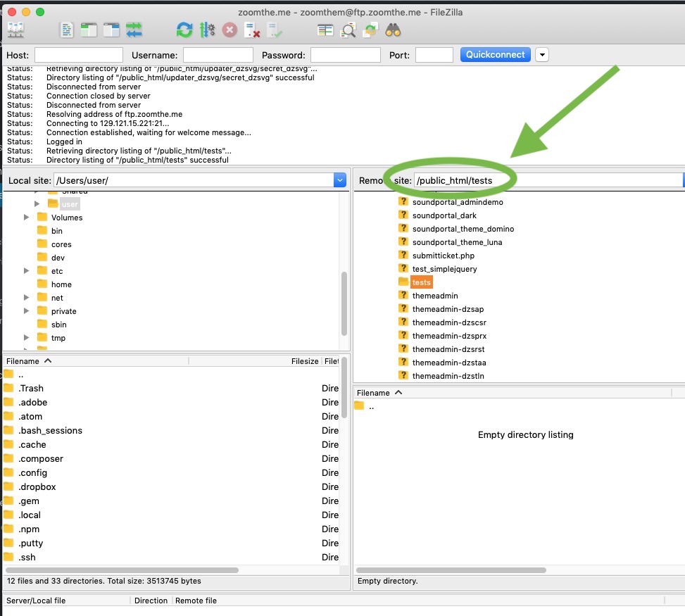Focus the Password input field
This screenshot has height=616, width=685.
pos(346,55)
